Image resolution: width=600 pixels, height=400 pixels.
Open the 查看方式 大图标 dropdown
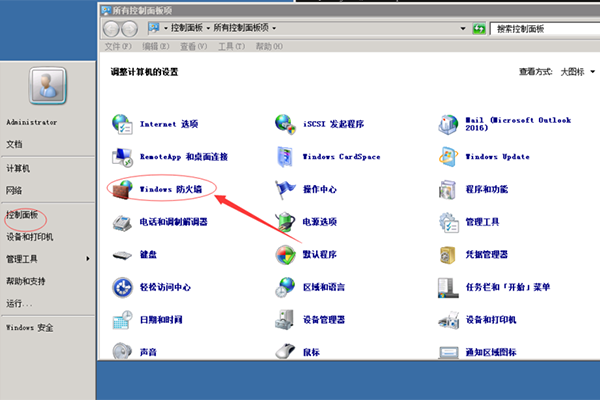pos(577,72)
